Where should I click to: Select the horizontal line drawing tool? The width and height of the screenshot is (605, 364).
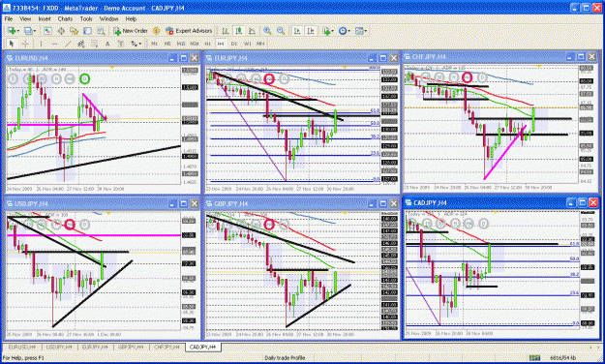[54, 44]
